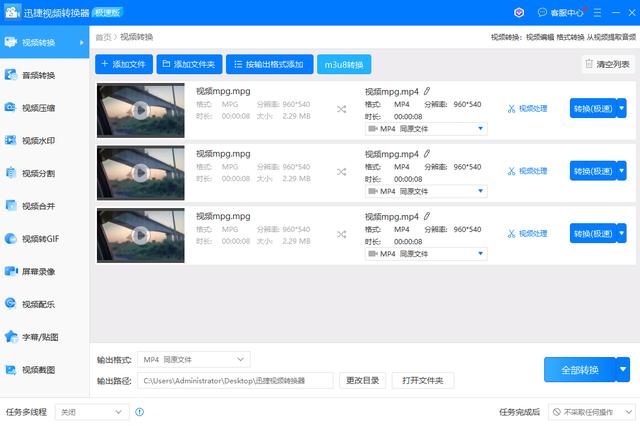The width and height of the screenshot is (640, 426).
Task: Open the 任务多线程 dropdown
Action: point(92,412)
